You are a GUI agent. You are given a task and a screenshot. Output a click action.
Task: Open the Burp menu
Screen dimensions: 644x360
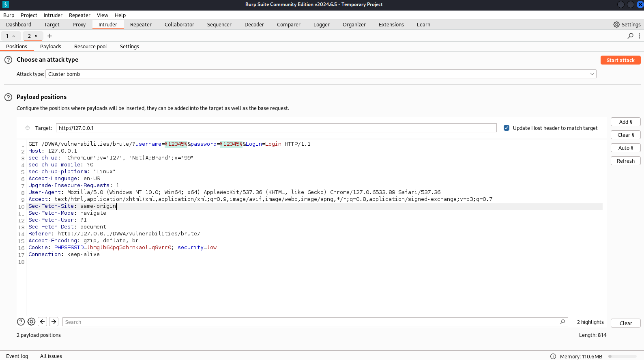[9, 15]
